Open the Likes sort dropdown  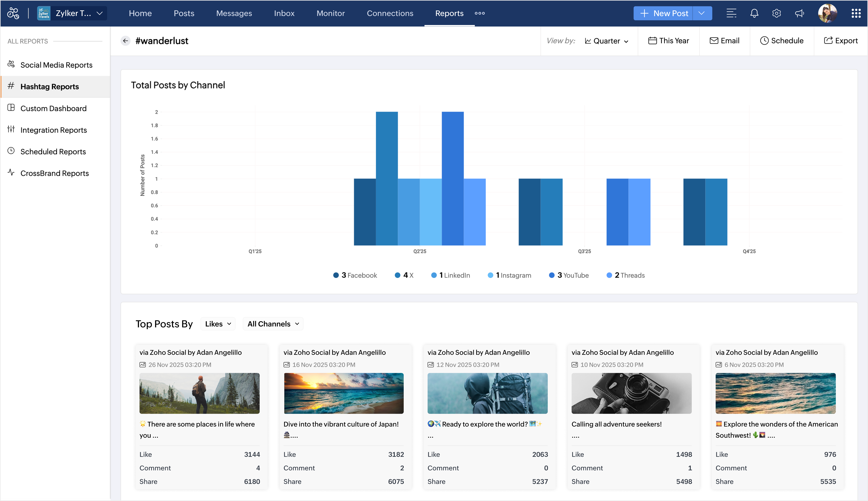tap(218, 324)
